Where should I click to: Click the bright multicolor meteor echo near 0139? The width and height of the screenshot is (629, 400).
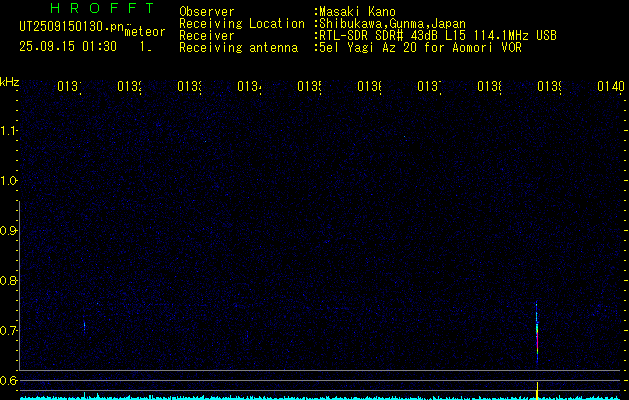[x=537, y=333]
